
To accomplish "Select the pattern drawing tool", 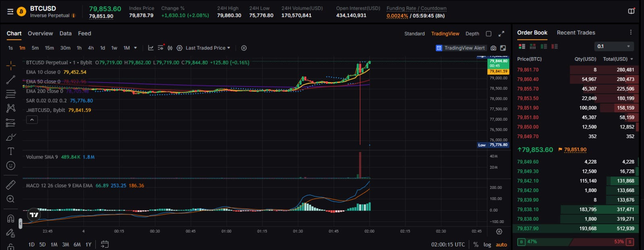I will [x=11, y=108].
